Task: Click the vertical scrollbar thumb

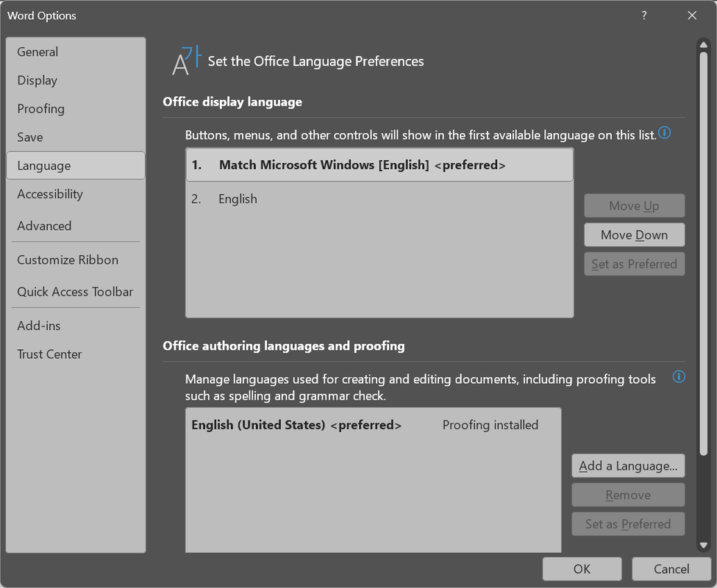Action: tap(703, 254)
